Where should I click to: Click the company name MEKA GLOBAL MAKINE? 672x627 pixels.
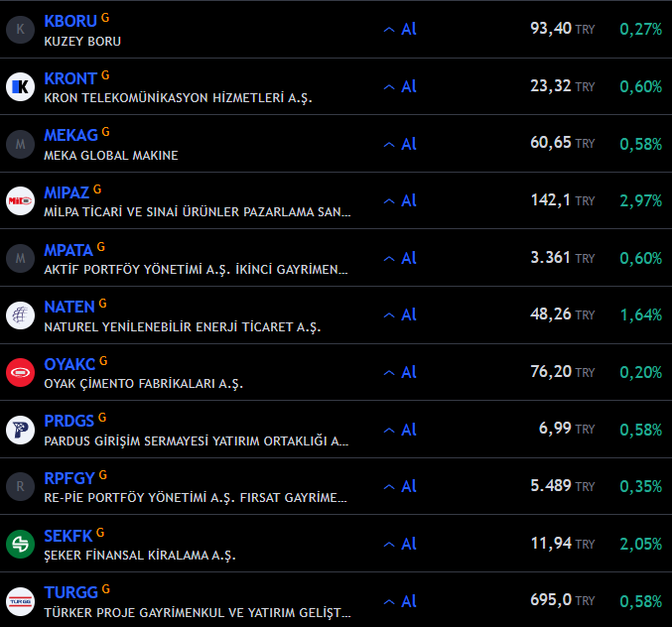point(111,155)
